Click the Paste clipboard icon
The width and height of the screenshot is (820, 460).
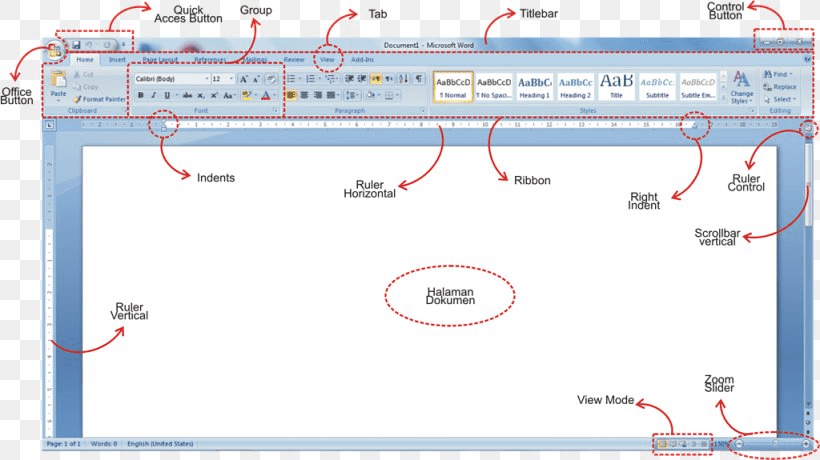click(58, 79)
